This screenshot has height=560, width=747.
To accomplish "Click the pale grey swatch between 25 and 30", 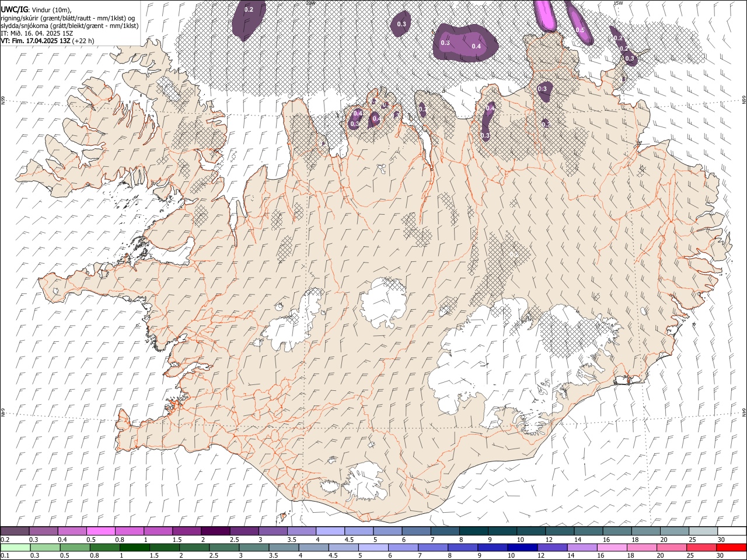I will [703, 531].
